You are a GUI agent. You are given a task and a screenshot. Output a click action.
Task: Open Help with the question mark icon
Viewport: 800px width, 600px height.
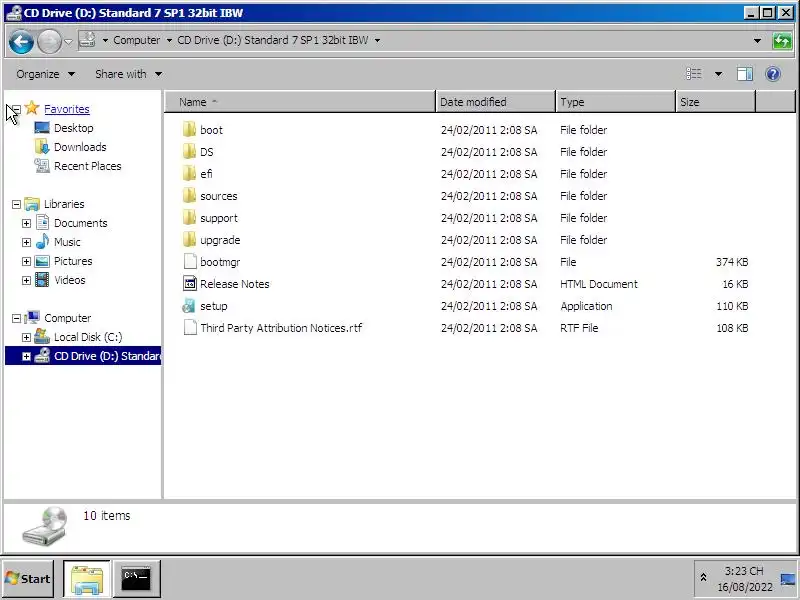click(x=773, y=74)
